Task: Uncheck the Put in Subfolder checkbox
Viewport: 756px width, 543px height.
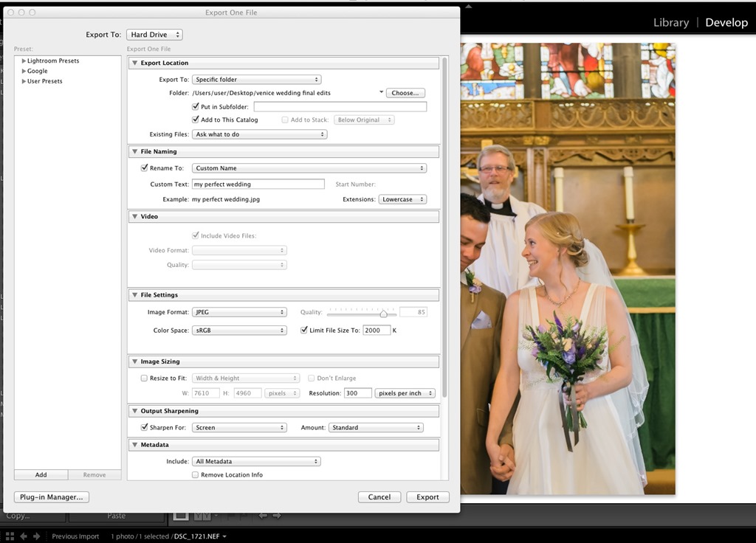Action: (196, 107)
